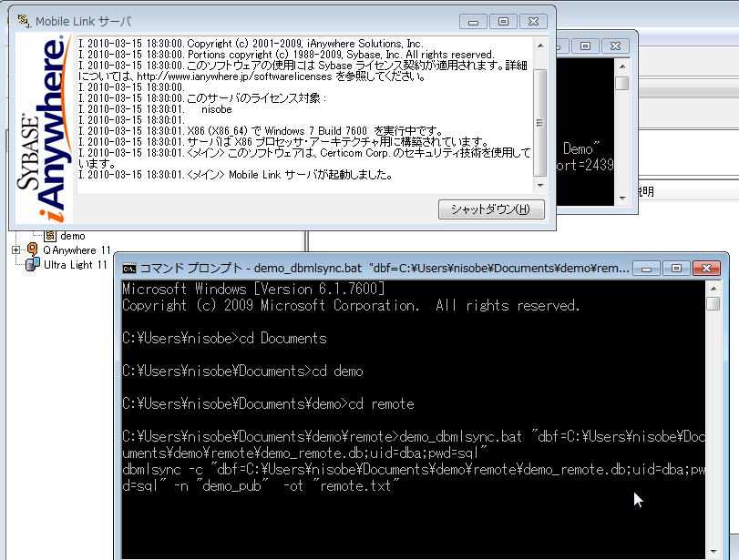Viewport: 739px width, 560px height.
Task: Minimize the Mobile Link server window
Action: coord(473,21)
